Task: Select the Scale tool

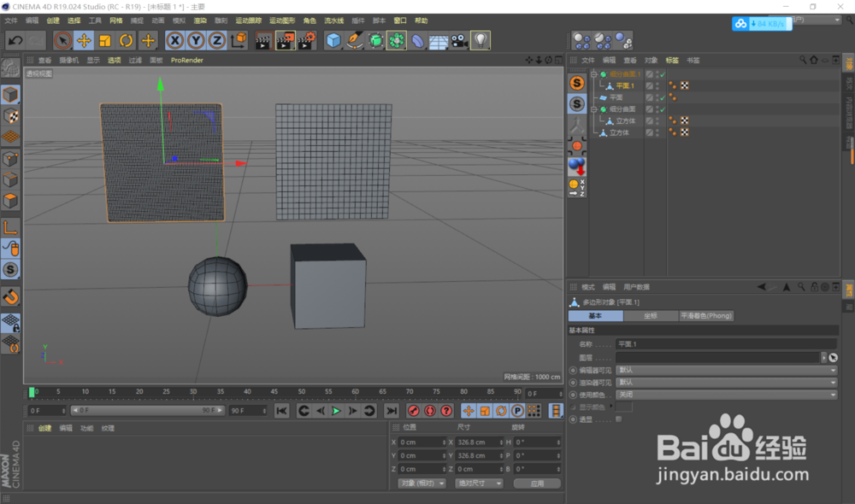Action: 103,40
